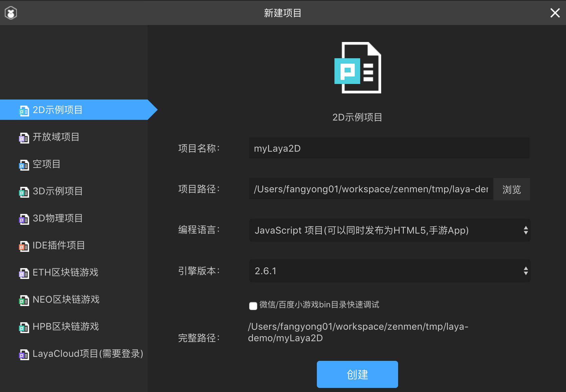
Task: Select NEO区块链游戏 template
Action: [x=74, y=299]
